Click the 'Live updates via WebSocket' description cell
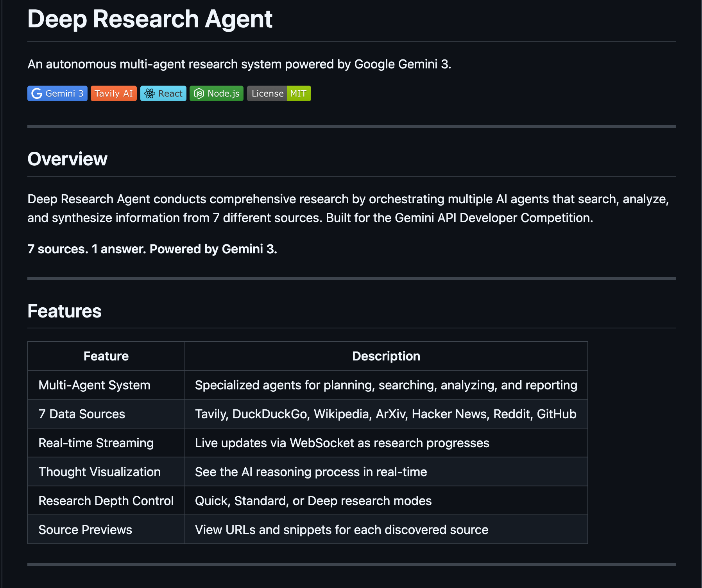 click(x=386, y=443)
